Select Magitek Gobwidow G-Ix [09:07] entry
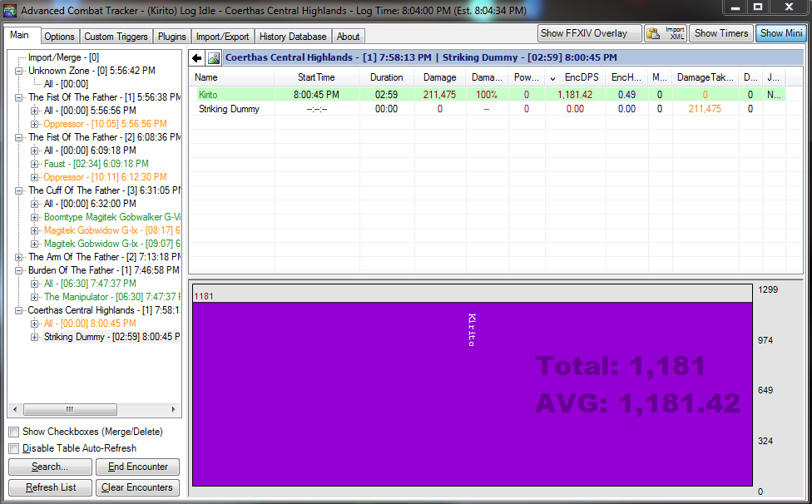 (111, 244)
